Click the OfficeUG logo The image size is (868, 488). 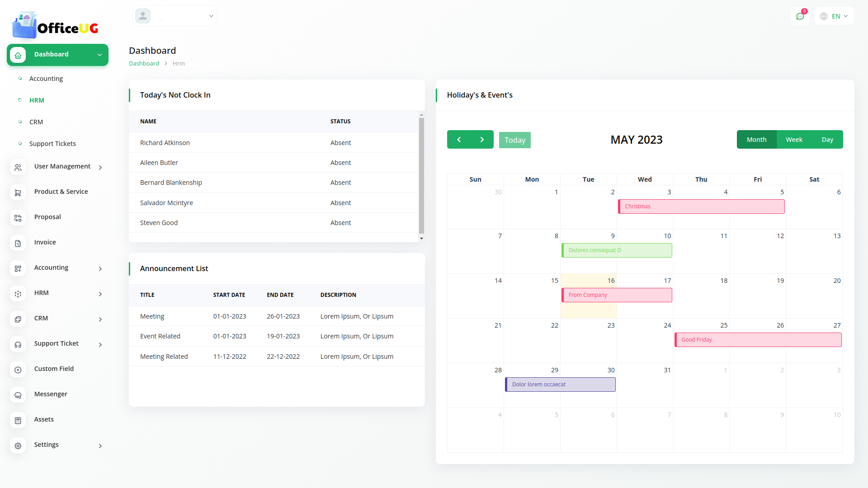55,25
